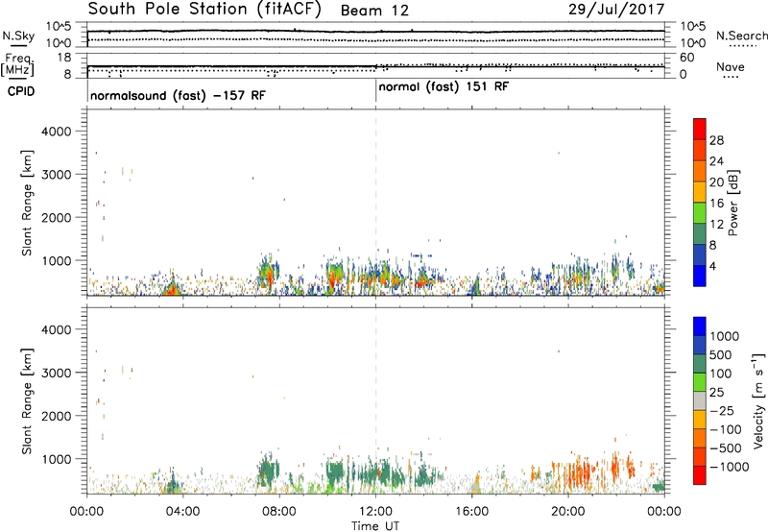Click the "Nave" legend label
The height and width of the screenshot is (532, 768).
tap(730, 67)
